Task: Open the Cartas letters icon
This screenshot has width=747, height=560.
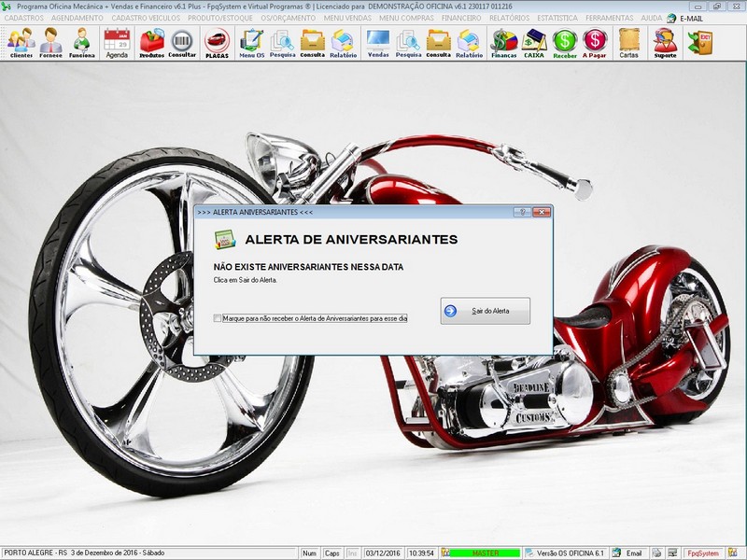Action: click(628, 43)
